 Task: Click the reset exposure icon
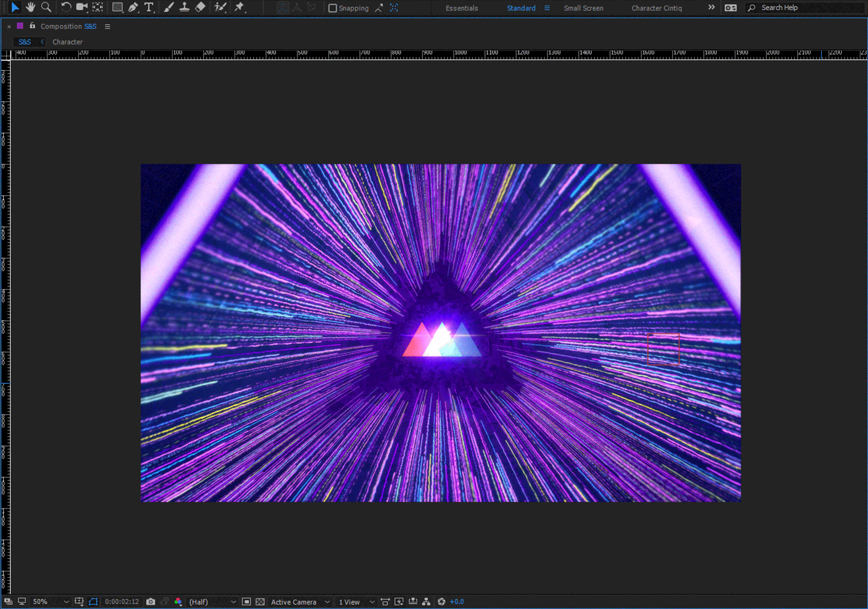click(441, 601)
